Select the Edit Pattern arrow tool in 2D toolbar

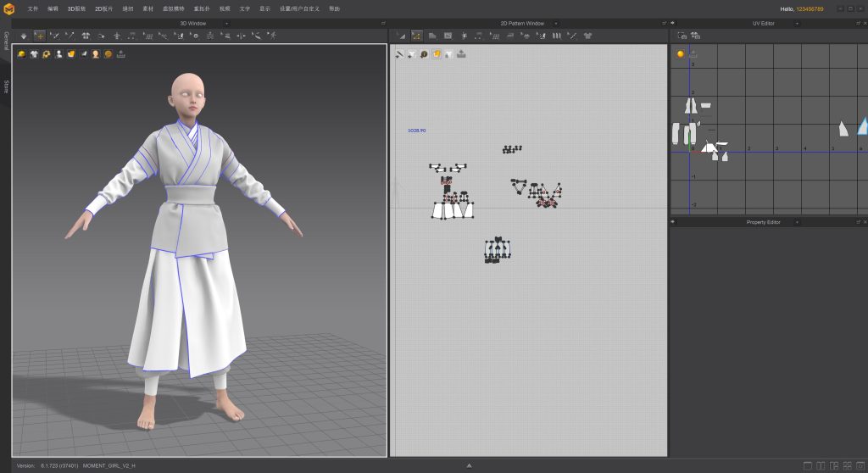click(401, 36)
